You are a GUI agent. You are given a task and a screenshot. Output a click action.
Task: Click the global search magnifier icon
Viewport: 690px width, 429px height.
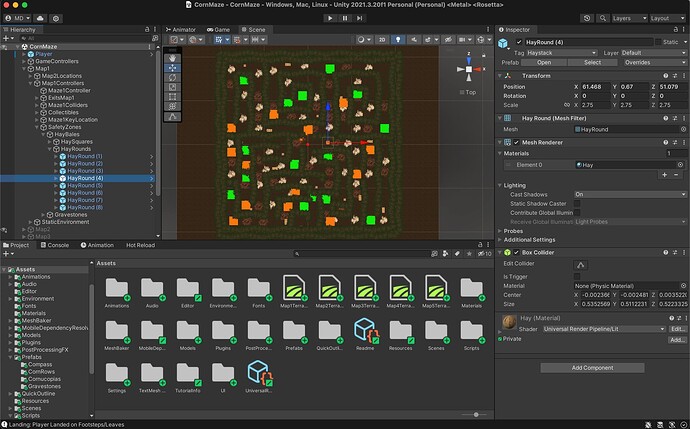[x=602, y=18]
